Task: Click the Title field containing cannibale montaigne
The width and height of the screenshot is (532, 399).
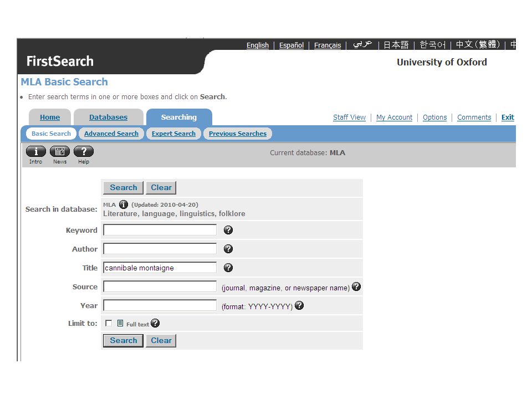Action: tap(160, 268)
